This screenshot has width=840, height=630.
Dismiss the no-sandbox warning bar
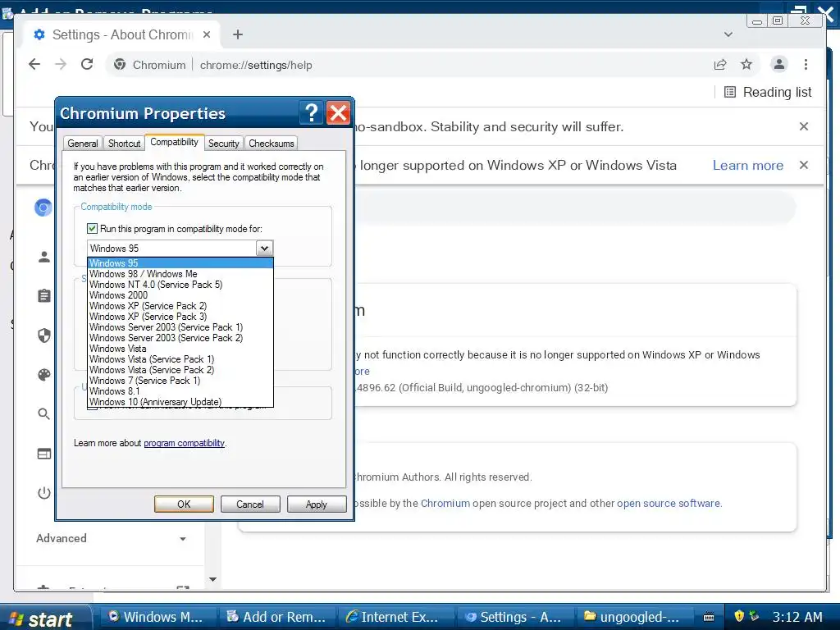point(804,126)
